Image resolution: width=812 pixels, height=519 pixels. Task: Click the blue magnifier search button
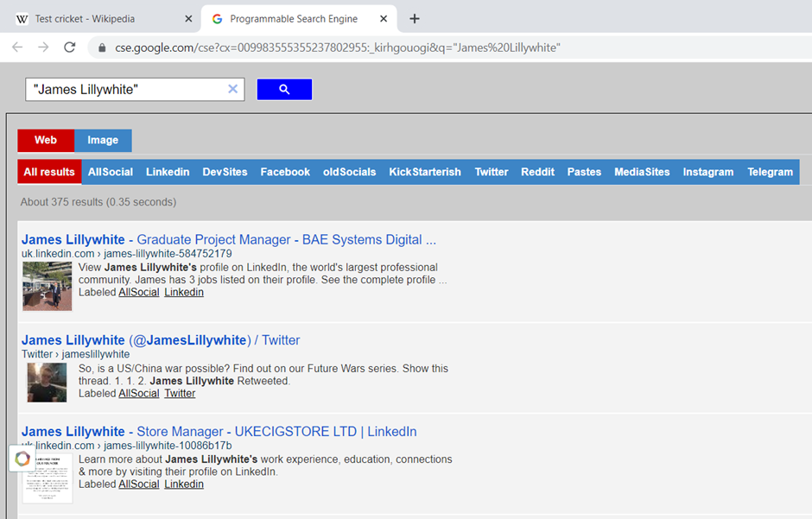(284, 90)
